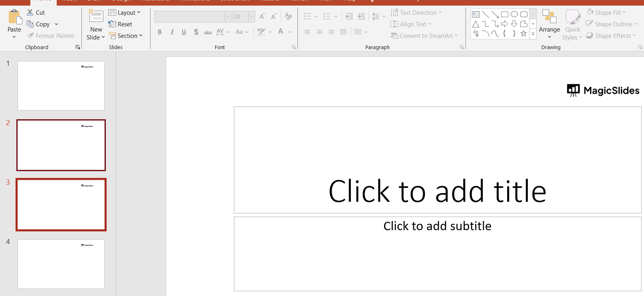Open the Shape Effects menu
Image resolution: width=644 pixels, height=296 pixels.
click(612, 36)
